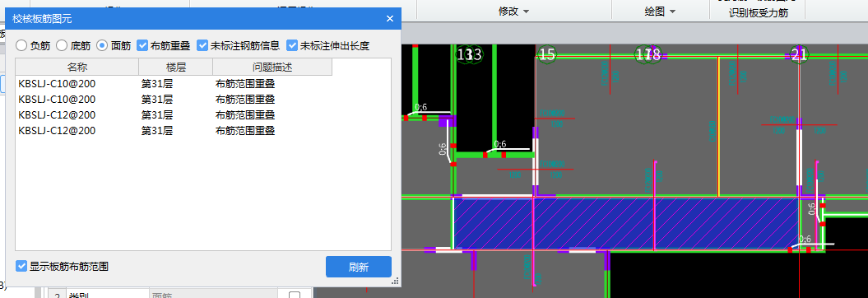Click the 类别 property cell
Viewport: 868px width, 298px height.
pyautogui.click(x=108, y=295)
